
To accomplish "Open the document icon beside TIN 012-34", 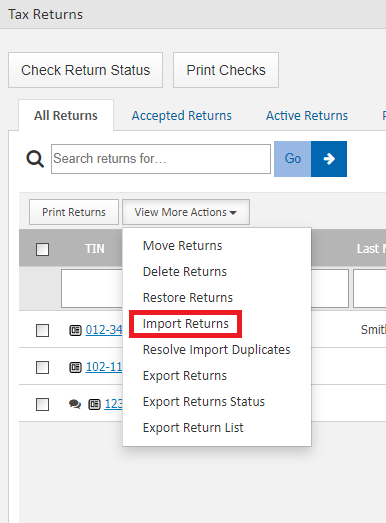I will [75, 330].
